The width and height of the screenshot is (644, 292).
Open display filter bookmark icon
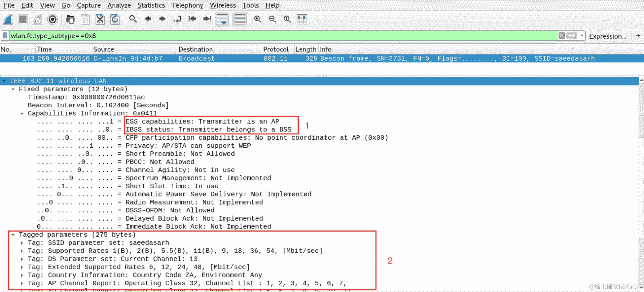pos(5,36)
